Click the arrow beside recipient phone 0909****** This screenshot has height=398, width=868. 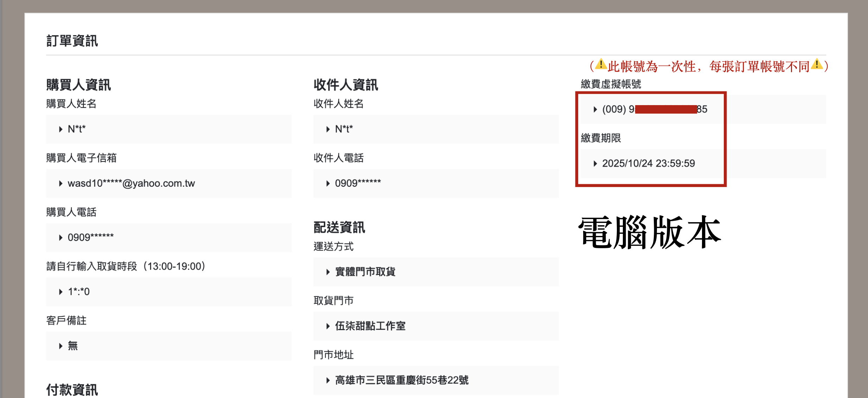328,184
